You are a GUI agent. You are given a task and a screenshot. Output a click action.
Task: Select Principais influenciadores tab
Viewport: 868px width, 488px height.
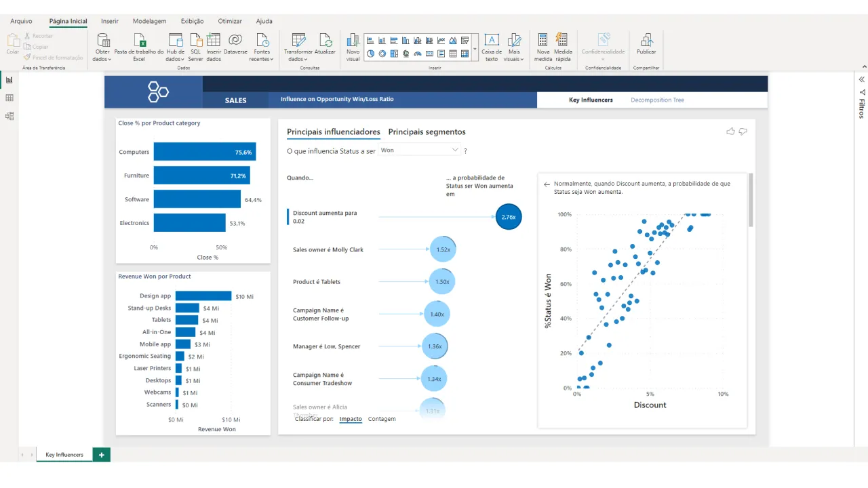coord(334,132)
